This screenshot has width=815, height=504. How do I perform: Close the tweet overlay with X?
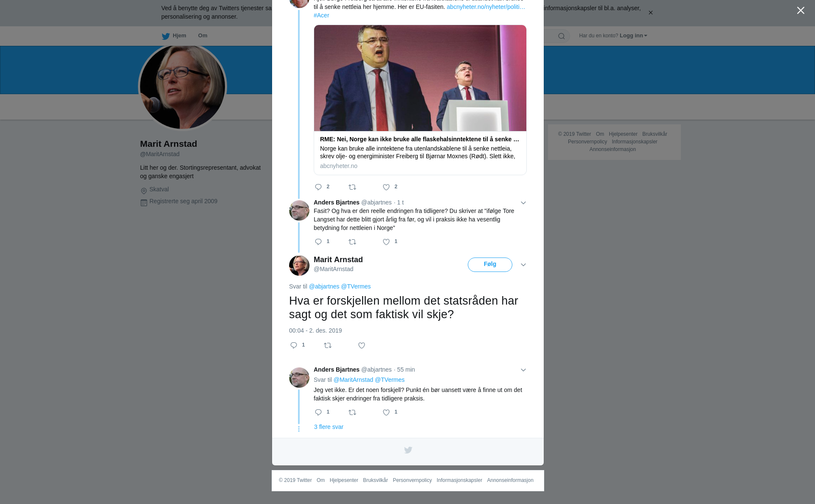(801, 11)
